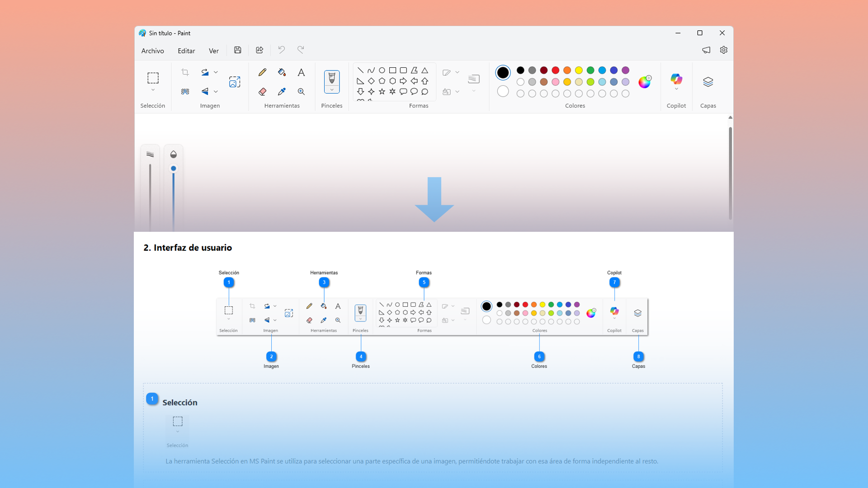Click the Crop image icon
This screenshot has width=868, height=488.
(x=185, y=72)
